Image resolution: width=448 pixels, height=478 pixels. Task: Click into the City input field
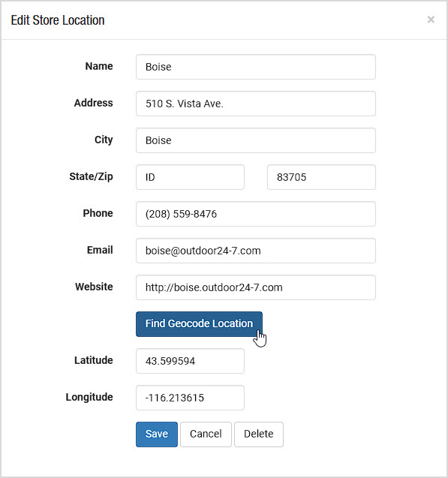click(256, 140)
